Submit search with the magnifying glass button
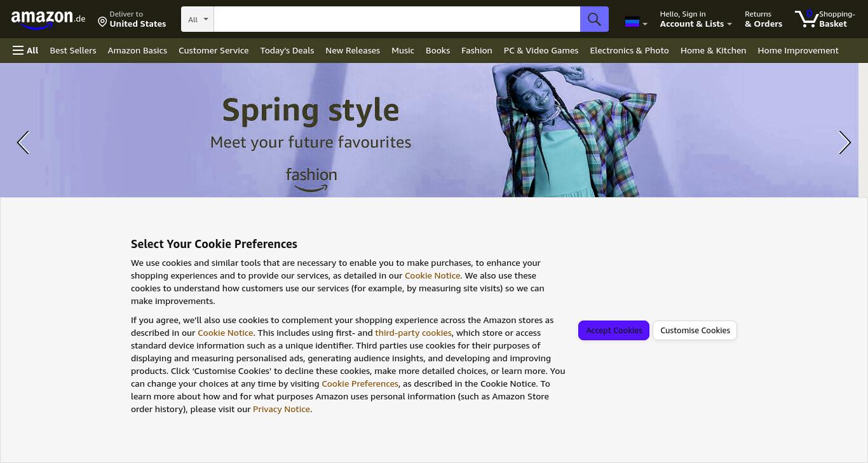Viewport: 868px width, 463px height. (594, 19)
